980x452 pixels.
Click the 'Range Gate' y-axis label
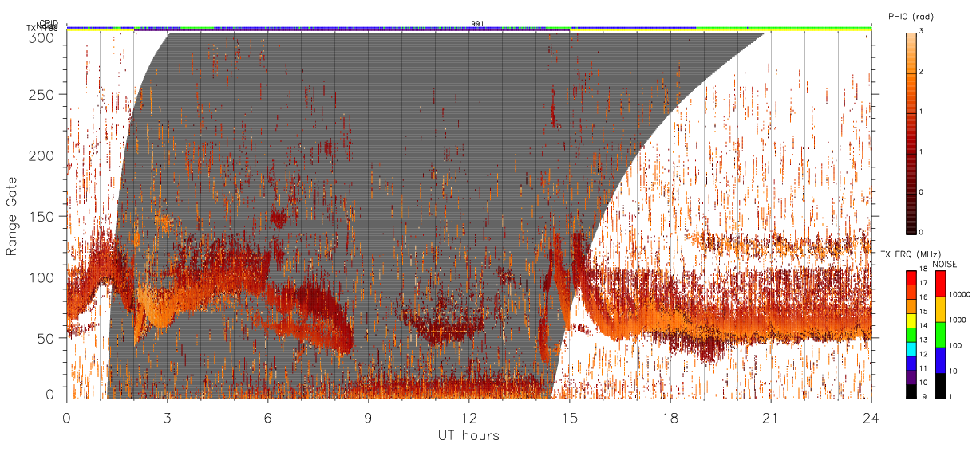12,215
